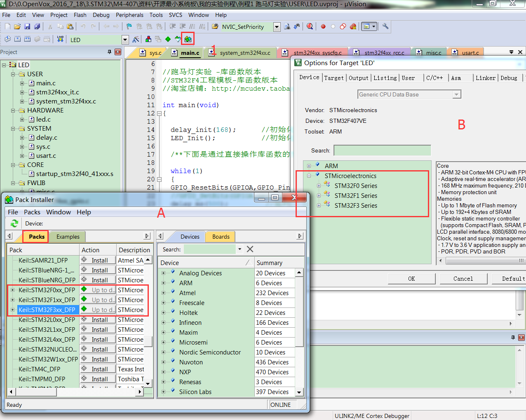Image resolution: width=526 pixels, height=420 pixels.
Task: Switch to the Examples tab
Action: pos(68,237)
